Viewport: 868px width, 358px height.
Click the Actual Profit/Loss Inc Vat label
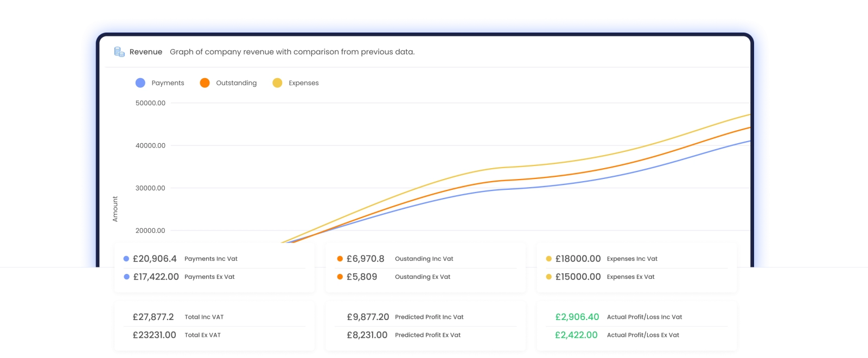[644, 317]
